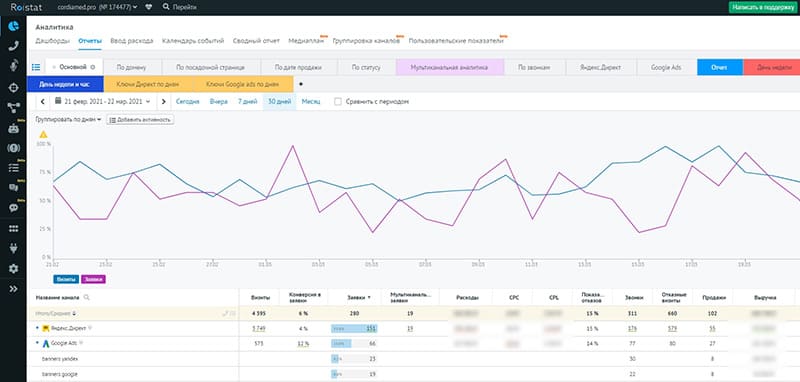Open the date range 21 февр. - 22 мар. dropdown
800x382 pixels.
pos(103,101)
